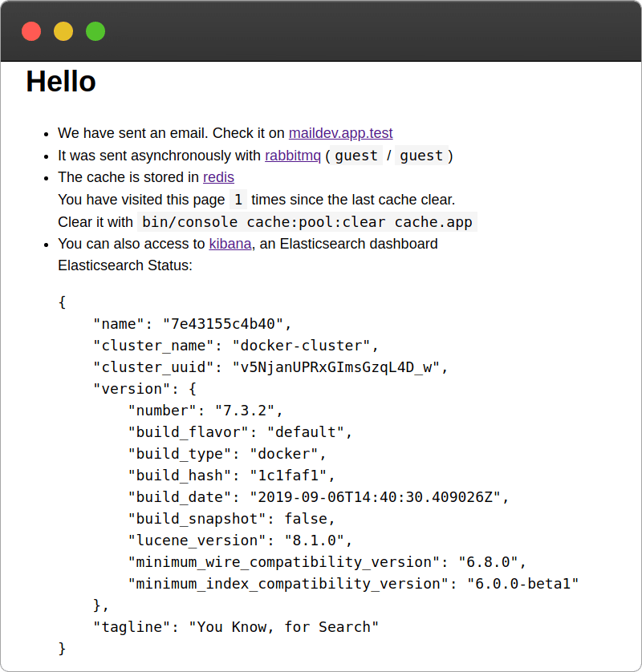Open the maildev.app.test link
The width and height of the screenshot is (642, 672).
[x=340, y=133]
